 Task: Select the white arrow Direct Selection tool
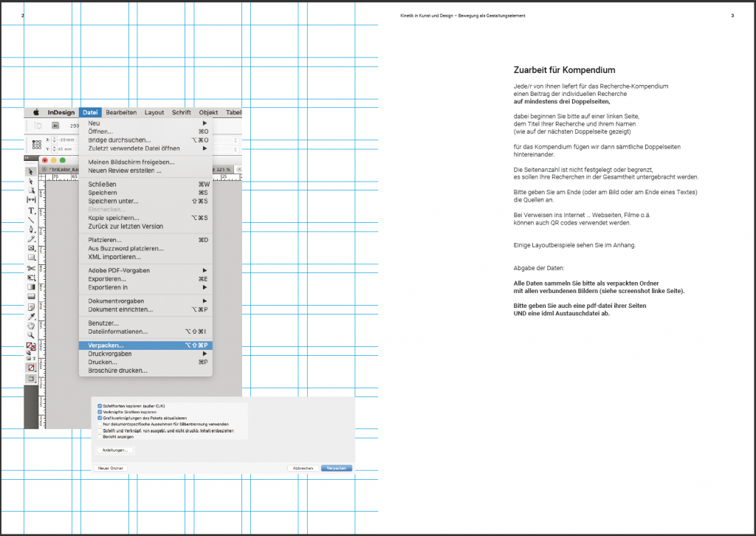click(x=31, y=181)
